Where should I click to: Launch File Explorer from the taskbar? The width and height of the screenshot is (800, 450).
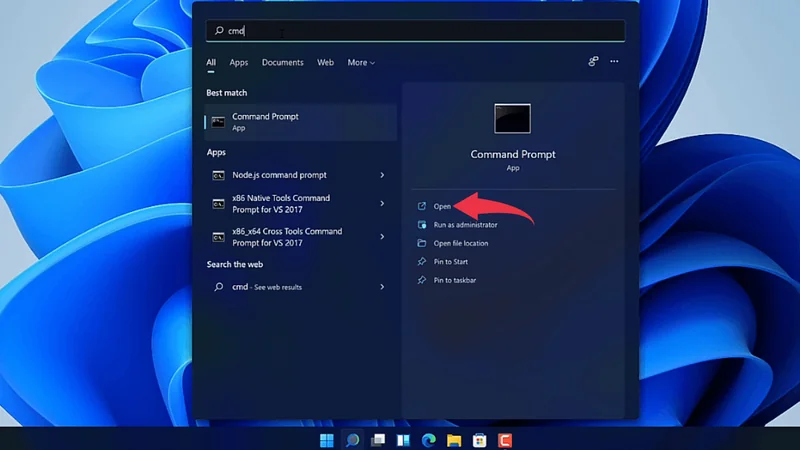[x=454, y=440]
